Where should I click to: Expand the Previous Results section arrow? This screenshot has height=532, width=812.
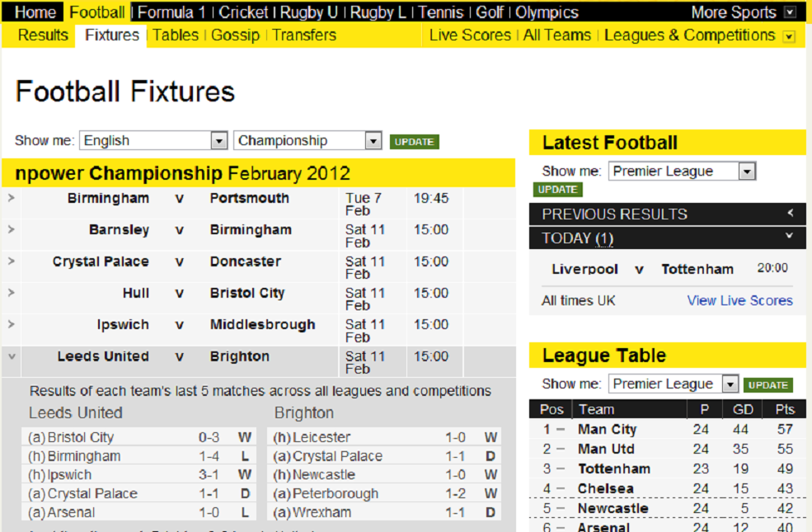(791, 212)
